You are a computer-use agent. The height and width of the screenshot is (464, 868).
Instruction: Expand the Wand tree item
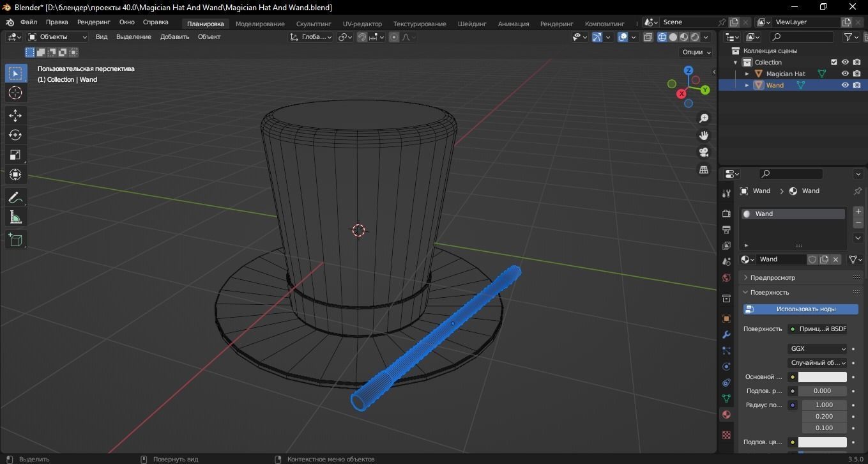tap(747, 85)
